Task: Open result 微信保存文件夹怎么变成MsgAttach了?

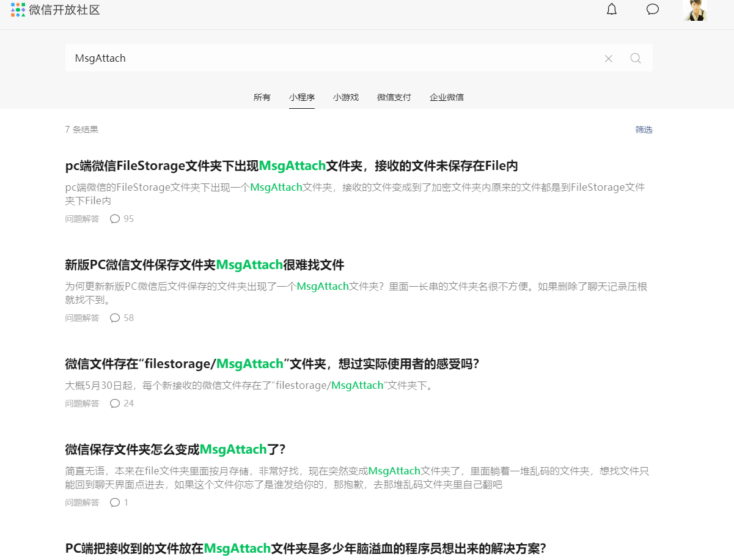Action: tap(175, 449)
